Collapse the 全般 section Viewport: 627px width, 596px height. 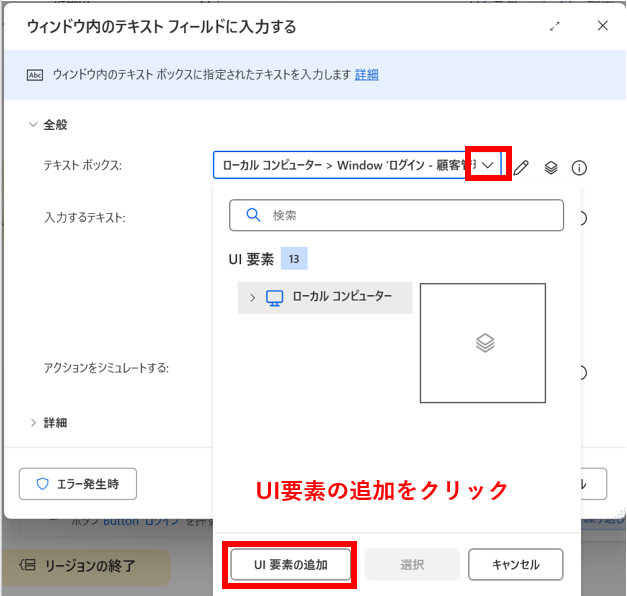tap(35, 125)
